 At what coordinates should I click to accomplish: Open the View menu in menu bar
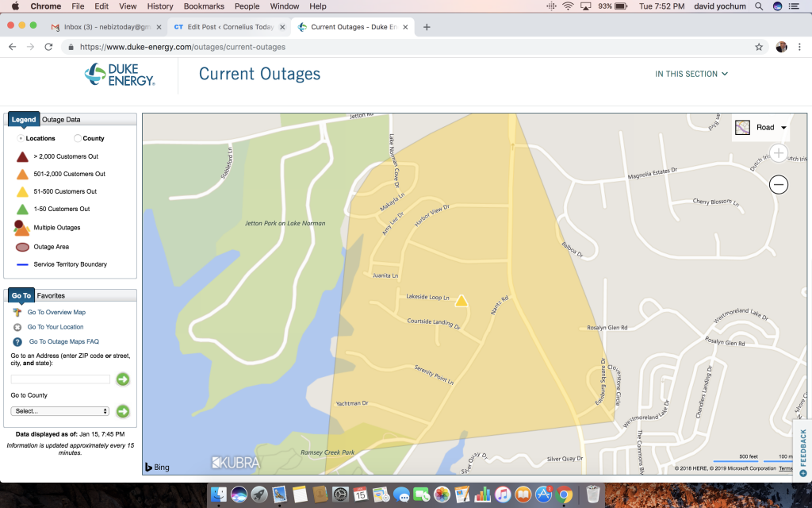[128, 6]
